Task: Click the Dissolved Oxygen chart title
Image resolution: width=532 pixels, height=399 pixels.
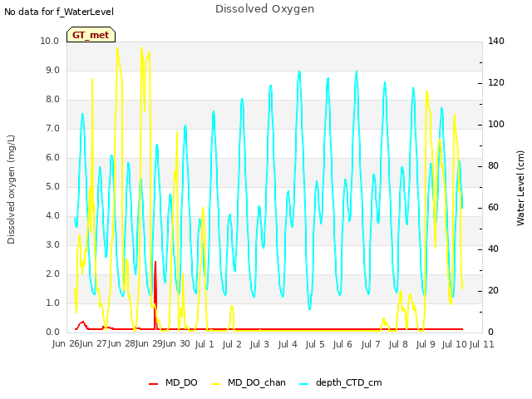Action: (264, 9)
